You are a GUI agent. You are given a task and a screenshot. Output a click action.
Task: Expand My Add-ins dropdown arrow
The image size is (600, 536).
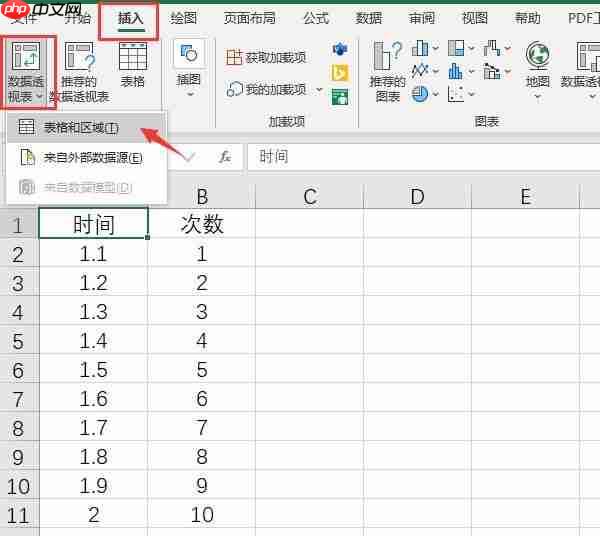coord(319,90)
